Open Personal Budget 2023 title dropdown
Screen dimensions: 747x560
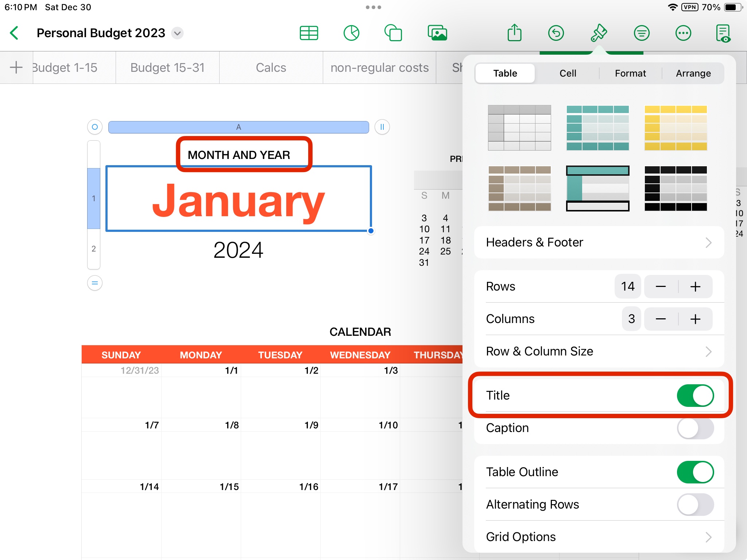(x=178, y=33)
